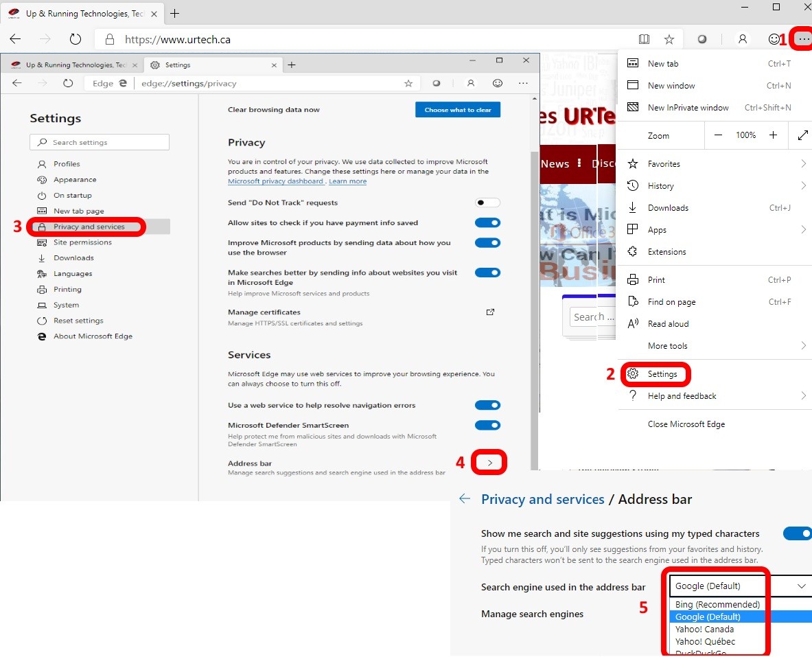812x657 pixels.
Task: Select Close Microsoft Edge menu entry
Action: coord(686,424)
